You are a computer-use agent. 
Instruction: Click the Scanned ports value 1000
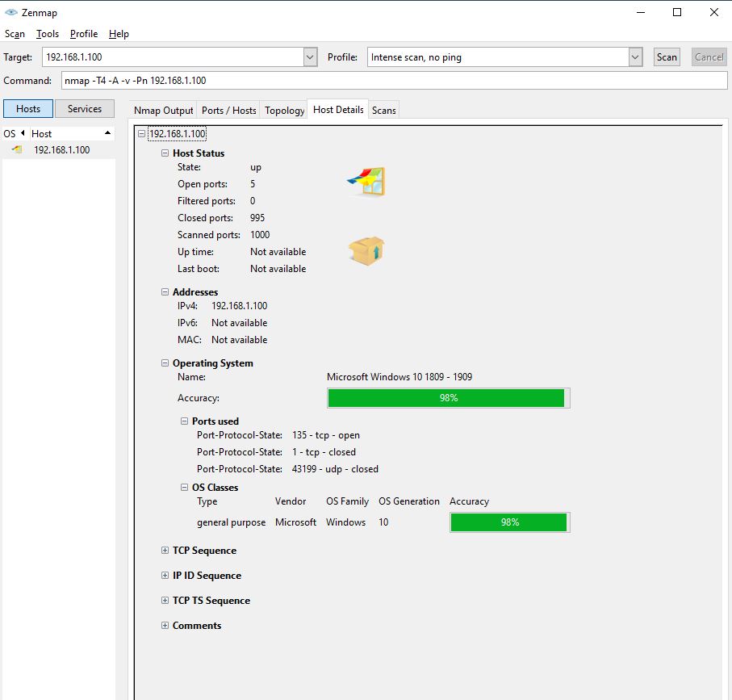point(260,235)
